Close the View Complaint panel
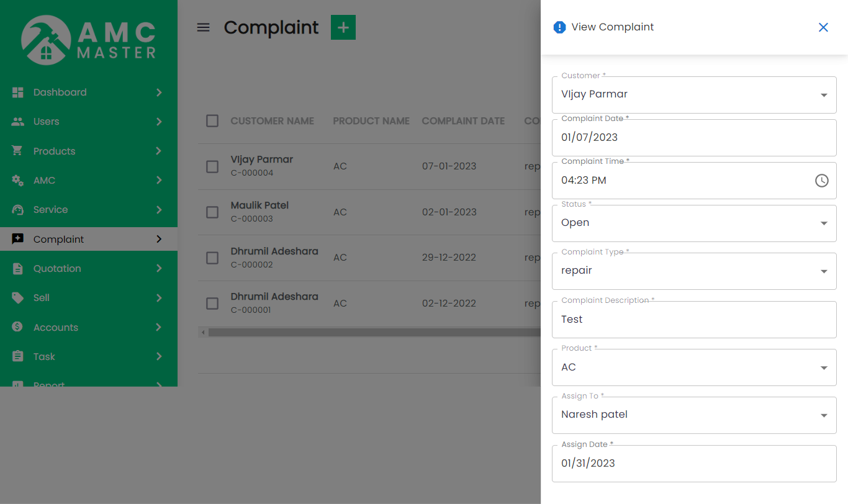 pyautogui.click(x=823, y=27)
